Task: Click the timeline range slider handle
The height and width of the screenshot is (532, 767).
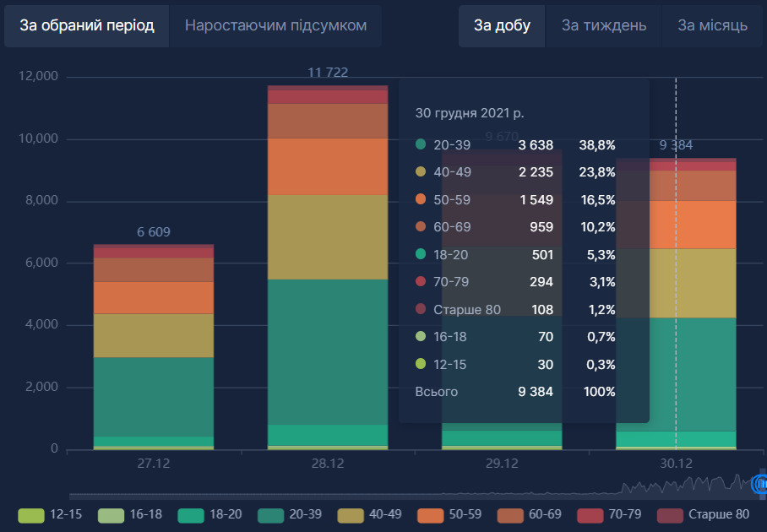Action: (x=759, y=484)
